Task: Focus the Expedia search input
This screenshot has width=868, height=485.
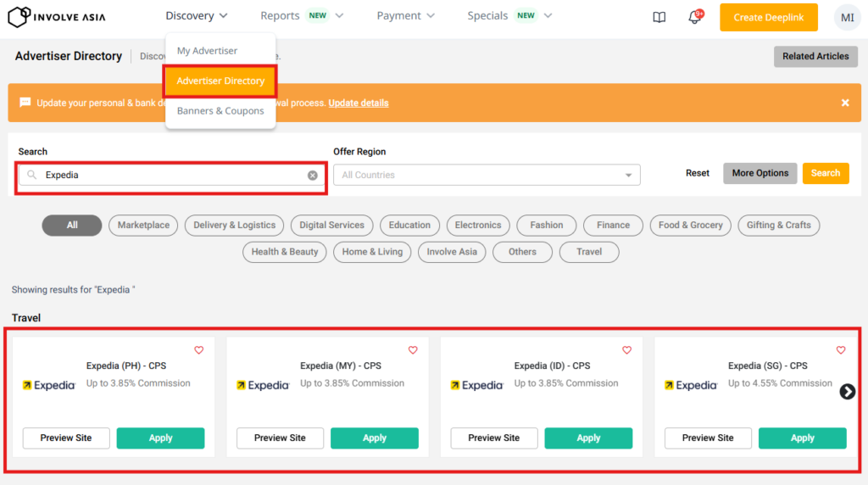Action: [x=171, y=175]
